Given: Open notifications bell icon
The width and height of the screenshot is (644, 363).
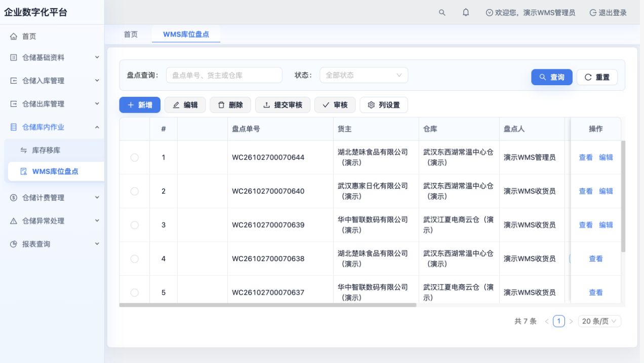Looking at the screenshot, I should [x=466, y=13].
